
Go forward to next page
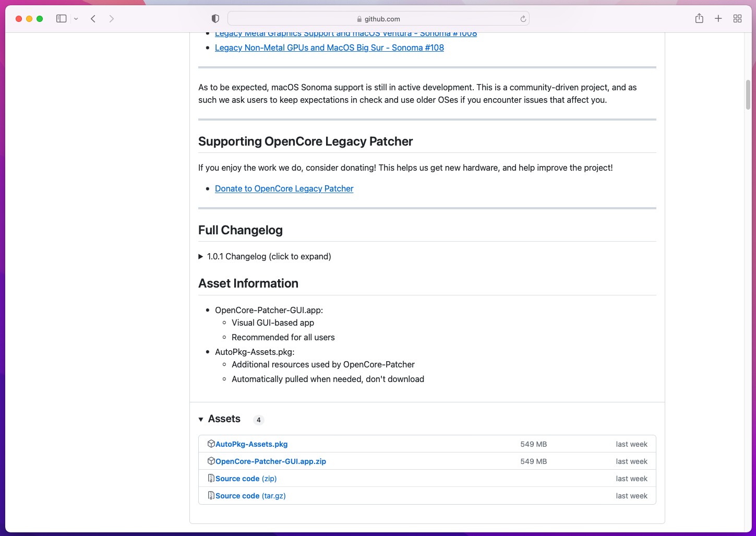point(111,19)
